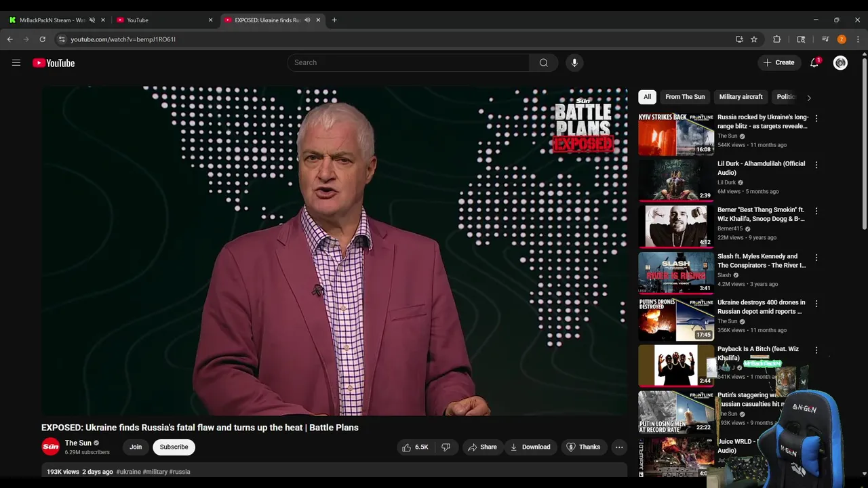This screenshot has height=488, width=868.
Task: Click the Create button
Action: click(778, 62)
